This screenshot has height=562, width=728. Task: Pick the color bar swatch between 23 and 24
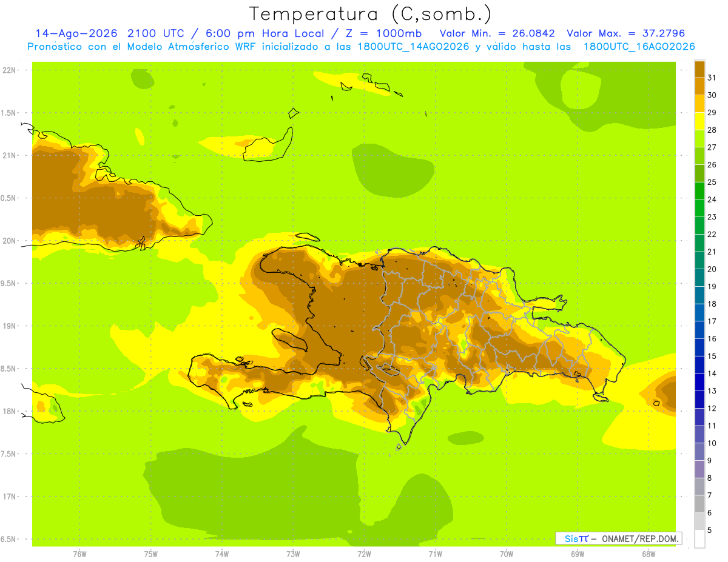pos(699,208)
